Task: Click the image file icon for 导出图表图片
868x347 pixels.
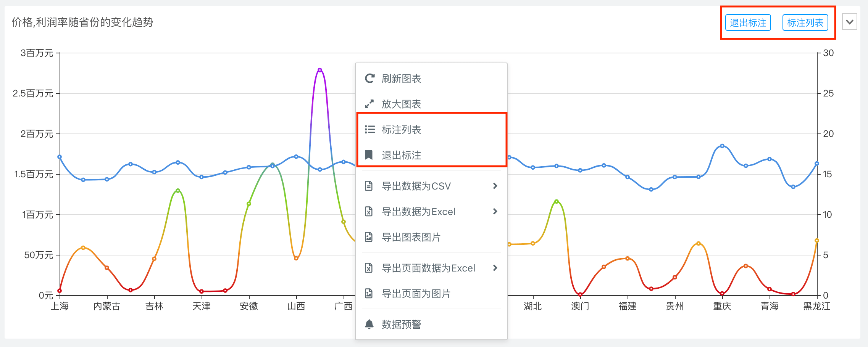Action: pyautogui.click(x=369, y=237)
